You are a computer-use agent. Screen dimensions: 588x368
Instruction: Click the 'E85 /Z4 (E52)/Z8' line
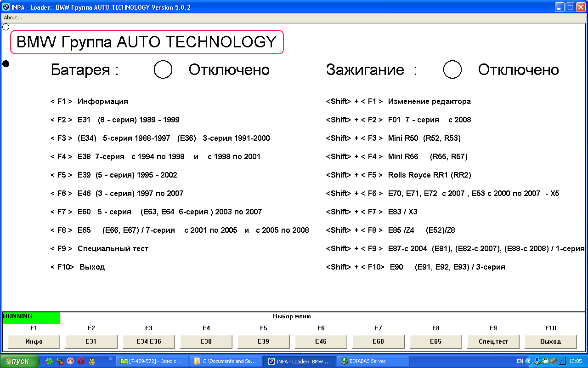point(390,230)
